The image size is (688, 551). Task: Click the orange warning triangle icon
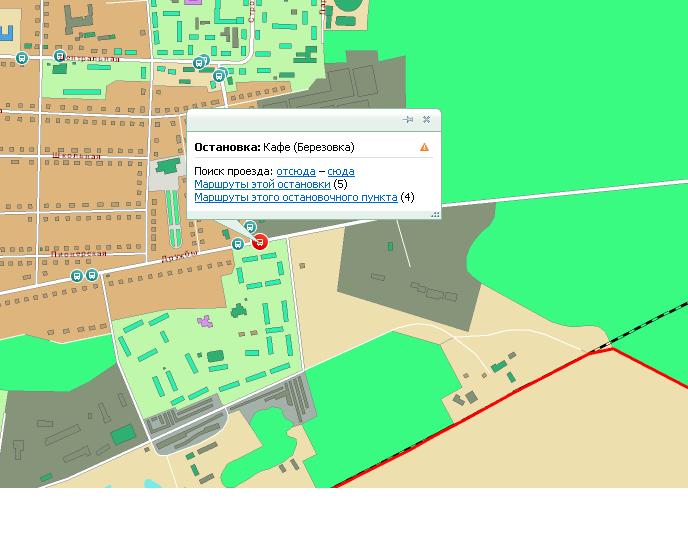click(424, 148)
